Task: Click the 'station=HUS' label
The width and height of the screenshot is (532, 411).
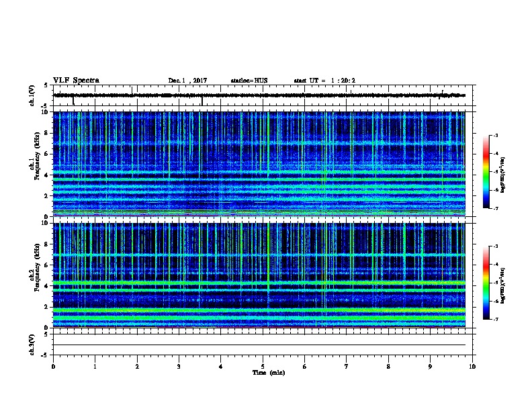Action: point(249,81)
